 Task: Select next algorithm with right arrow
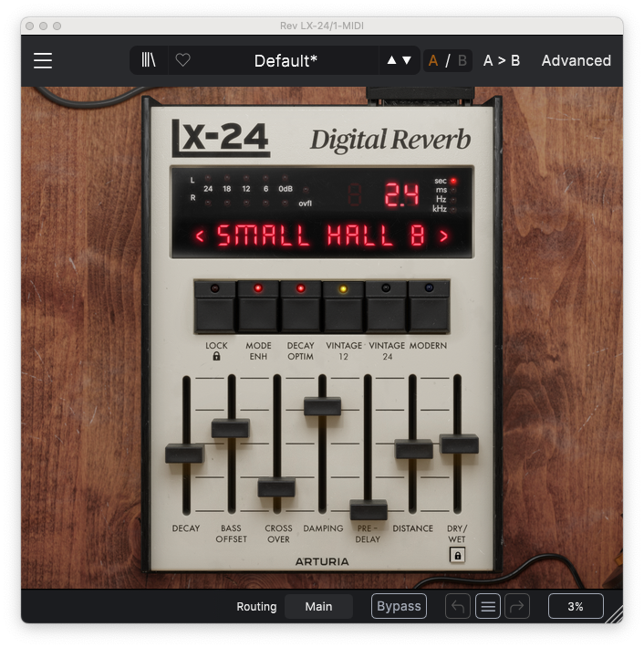click(x=444, y=237)
